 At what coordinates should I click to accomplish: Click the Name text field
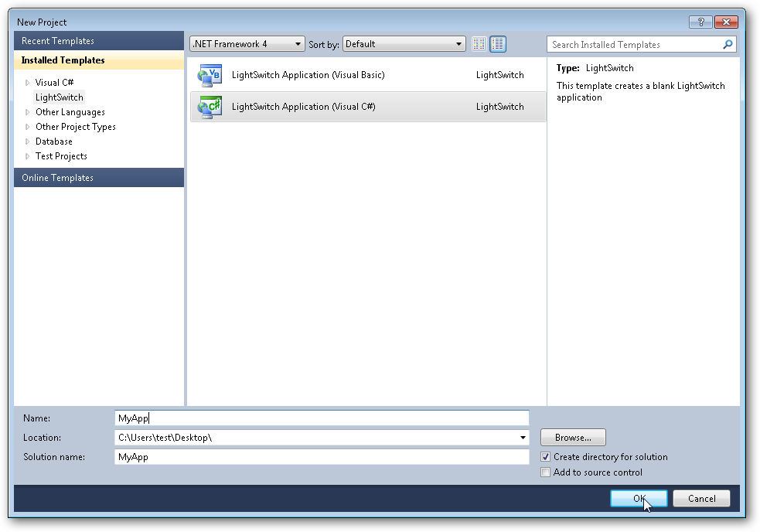point(322,418)
